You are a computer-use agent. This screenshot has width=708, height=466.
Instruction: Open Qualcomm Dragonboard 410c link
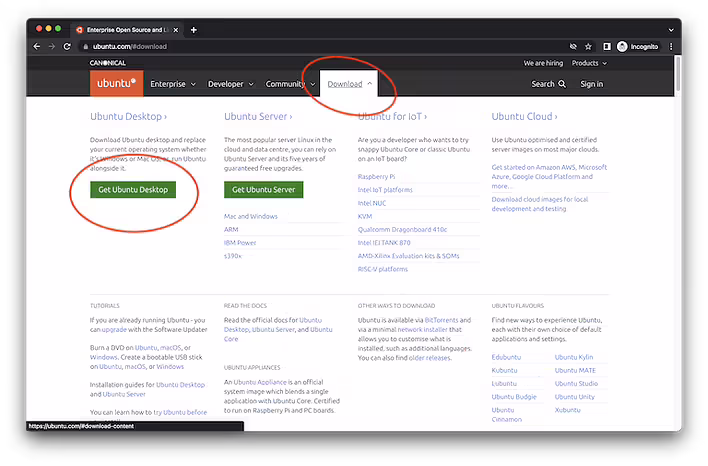pyautogui.click(x=402, y=229)
